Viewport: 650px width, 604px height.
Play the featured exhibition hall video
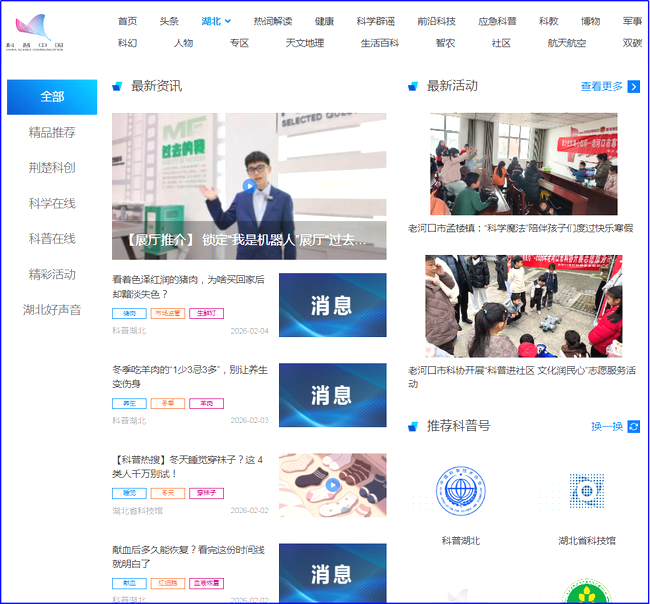pos(249,185)
